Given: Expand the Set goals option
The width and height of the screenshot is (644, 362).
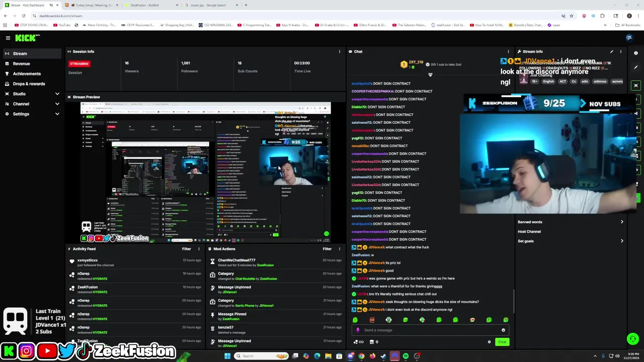Looking at the screenshot, I should pos(571,241).
